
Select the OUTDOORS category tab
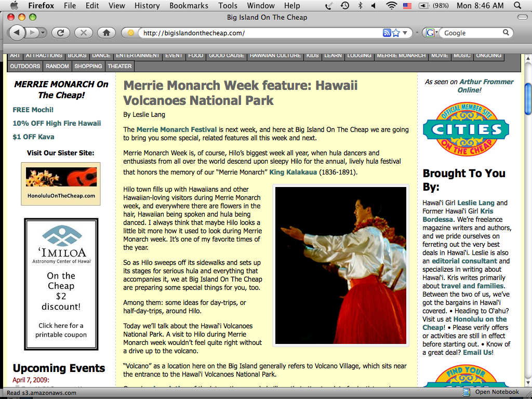[x=25, y=66]
